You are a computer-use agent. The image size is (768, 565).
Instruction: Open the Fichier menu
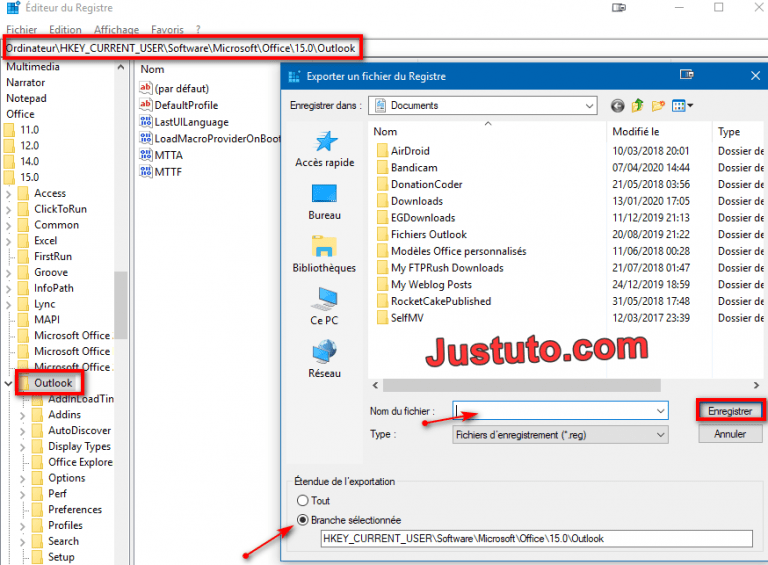[21, 30]
